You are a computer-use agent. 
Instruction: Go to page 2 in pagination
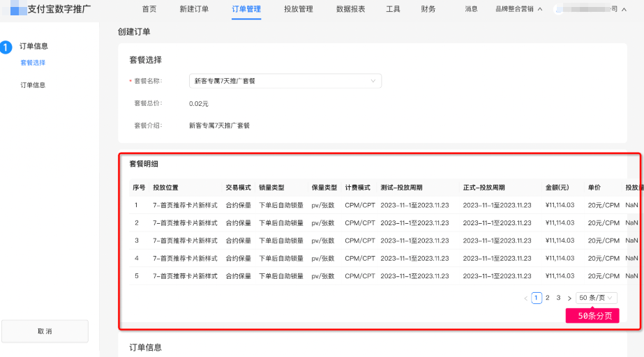click(x=548, y=298)
